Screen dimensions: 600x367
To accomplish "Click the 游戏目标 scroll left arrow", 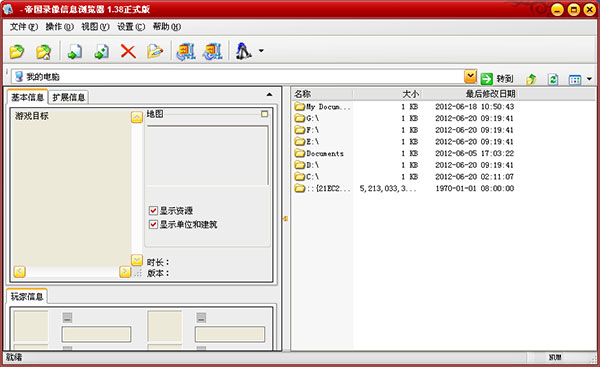I will coord(20,271).
